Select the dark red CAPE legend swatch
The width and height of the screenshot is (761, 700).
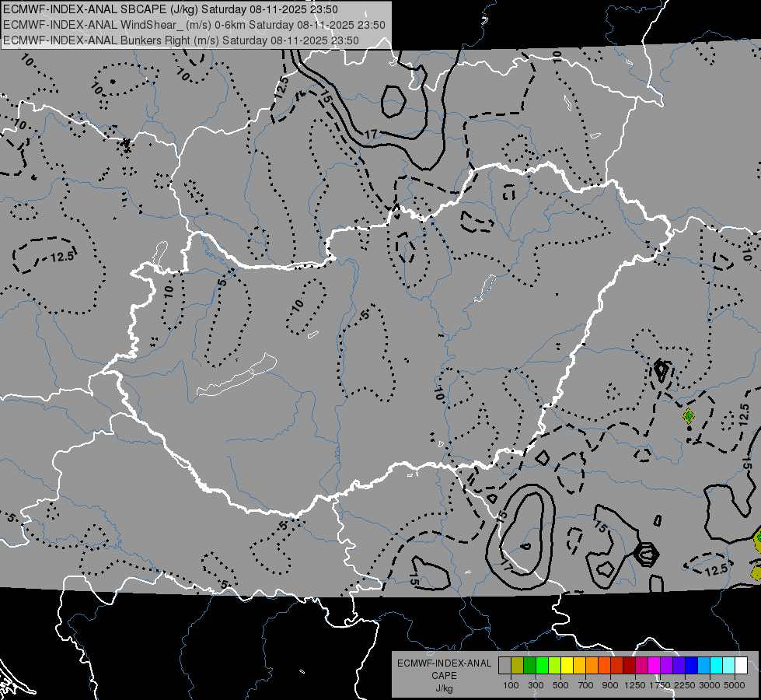point(629,665)
